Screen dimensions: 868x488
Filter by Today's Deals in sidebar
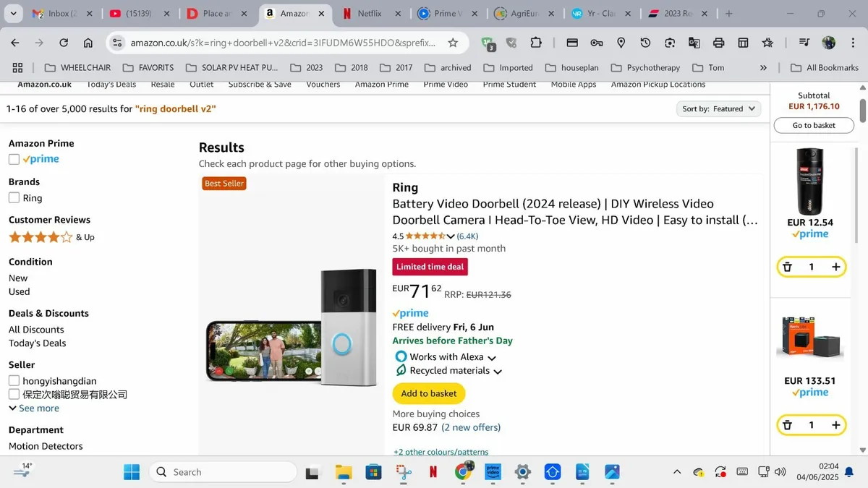coord(38,343)
